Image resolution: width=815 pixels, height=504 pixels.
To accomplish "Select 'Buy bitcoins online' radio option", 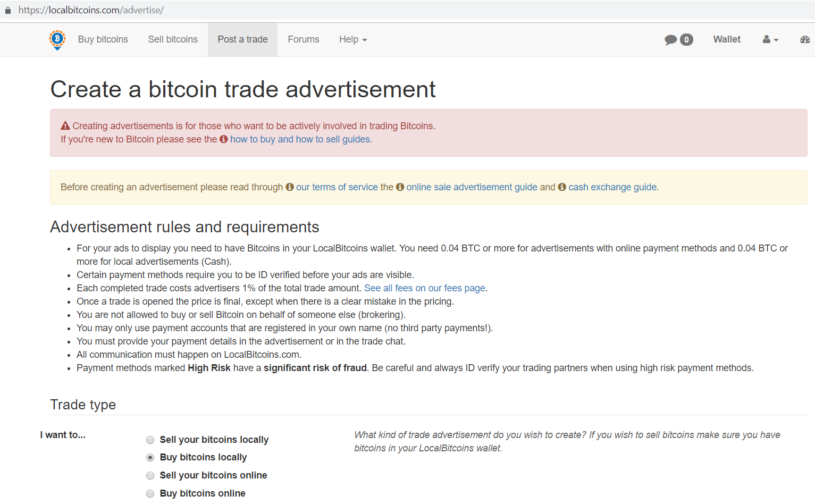I will coord(150,494).
